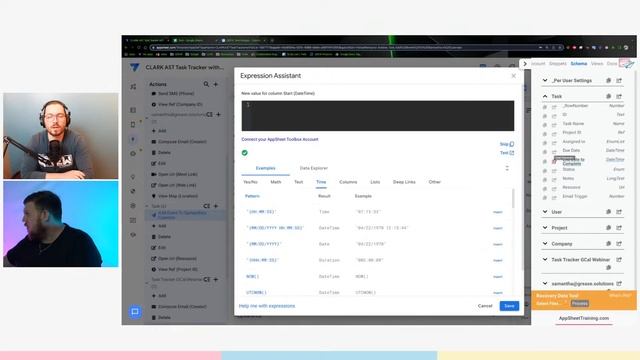The image size is (640, 360).
Task: Click the AppSheet logo in editor header
Action: (x=135, y=67)
